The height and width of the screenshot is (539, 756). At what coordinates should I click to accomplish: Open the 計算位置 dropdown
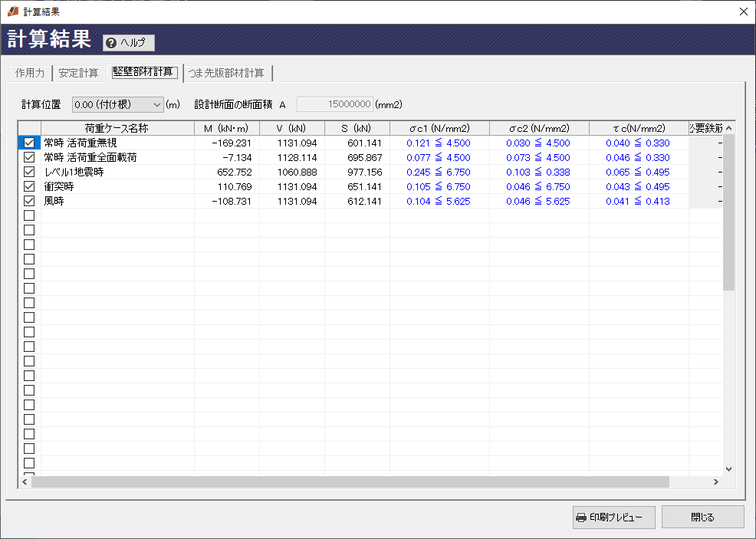pyautogui.click(x=117, y=104)
